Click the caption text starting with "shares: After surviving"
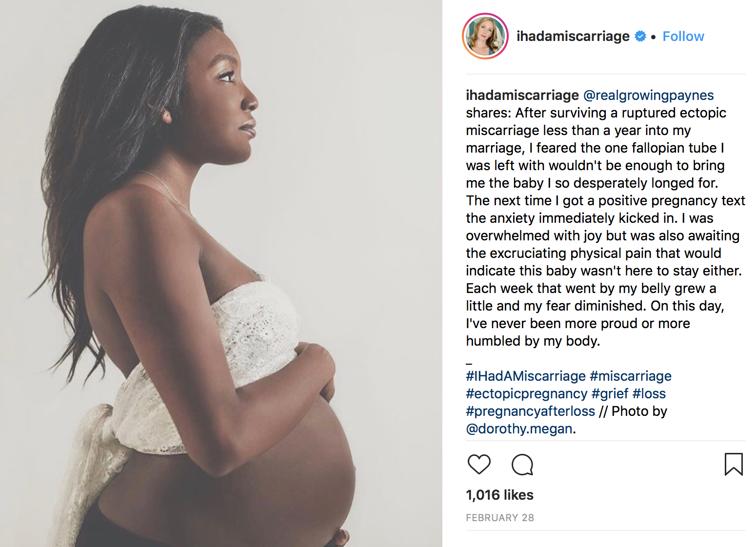 point(605,227)
